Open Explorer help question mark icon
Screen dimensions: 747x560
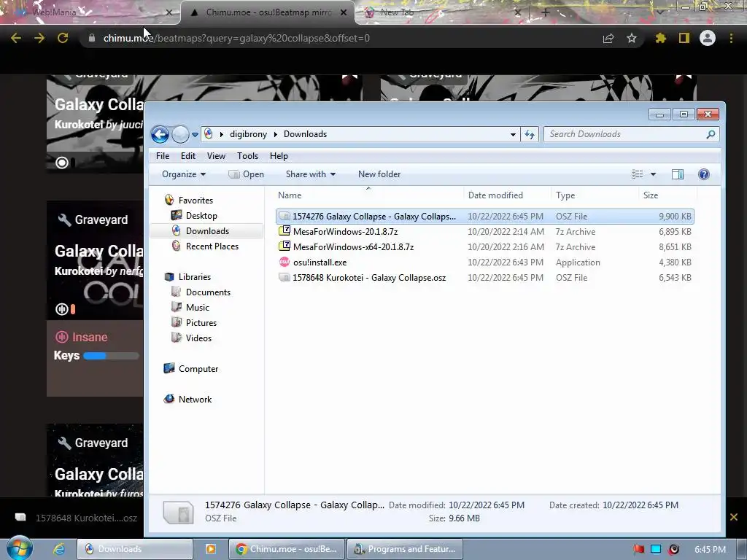pyautogui.click(x=704, y=174)
